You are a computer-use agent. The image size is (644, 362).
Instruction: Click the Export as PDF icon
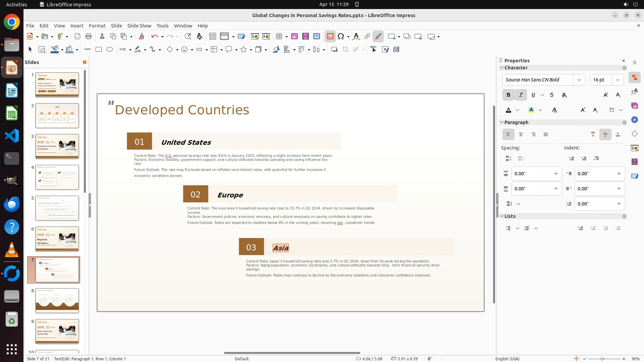point(77,37)
